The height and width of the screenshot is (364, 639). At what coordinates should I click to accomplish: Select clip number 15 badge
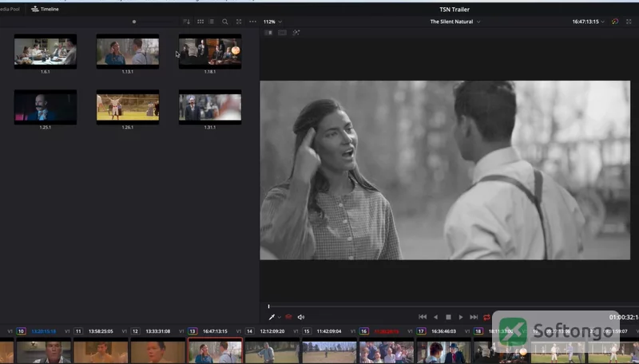pos(307,331)
